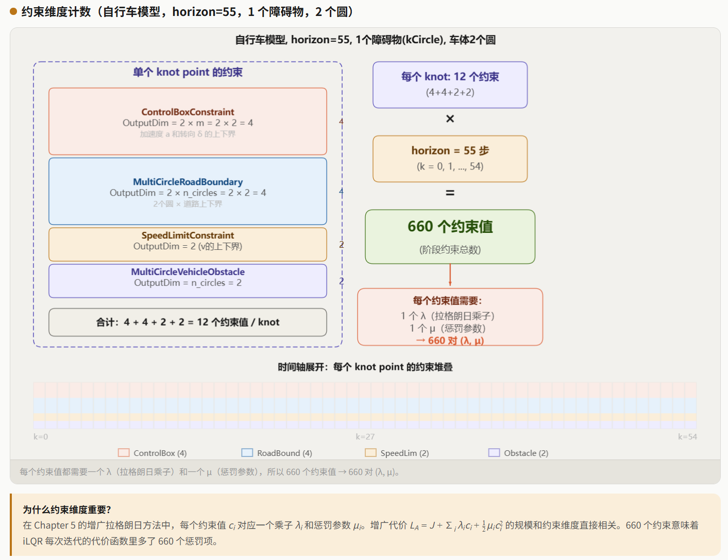Click the 为什么约束维度重要? callout heading
The height and width of the screenshot is (560, 728).
pyautogui.click(x=67, y=510)
